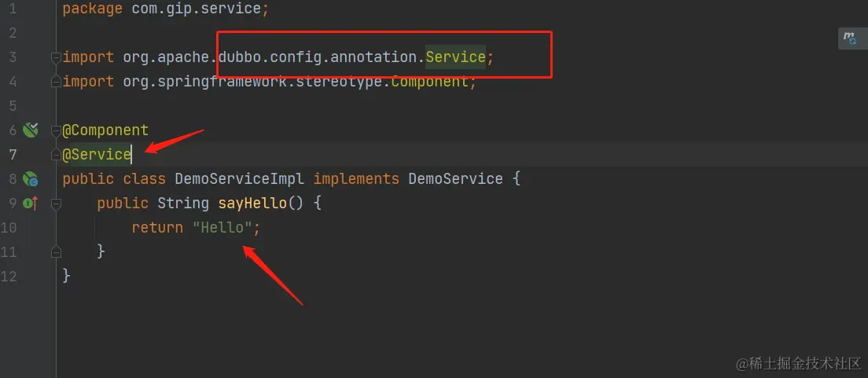
Task: Collapse the import block fold marker on line 3
Action: [55, 57]
